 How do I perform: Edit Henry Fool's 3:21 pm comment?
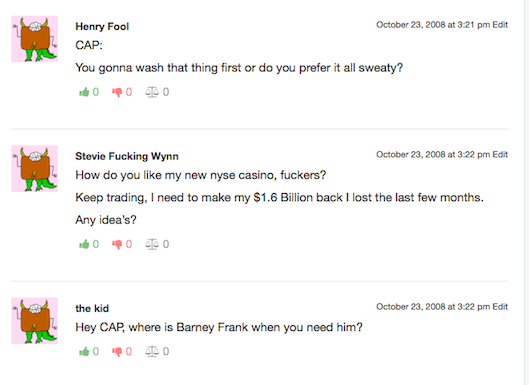(x=500, y=25)
